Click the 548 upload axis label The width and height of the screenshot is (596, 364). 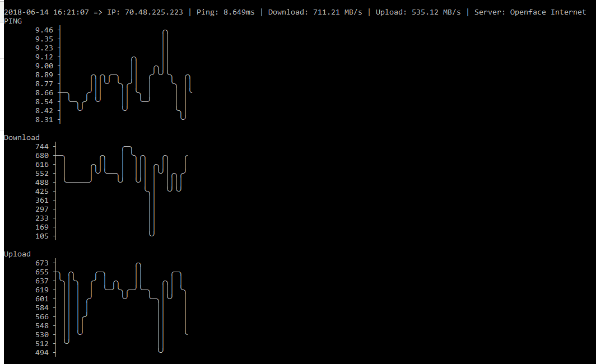pyautogui.click(x=42, y=325)
